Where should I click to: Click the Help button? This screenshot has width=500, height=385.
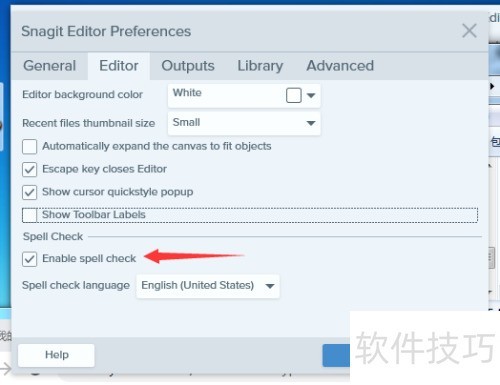(56, 355)
